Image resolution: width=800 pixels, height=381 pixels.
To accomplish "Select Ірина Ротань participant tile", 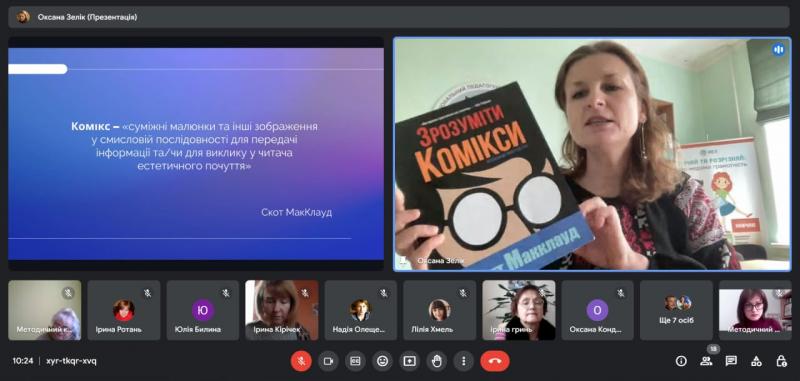I will tap(123, 310).
